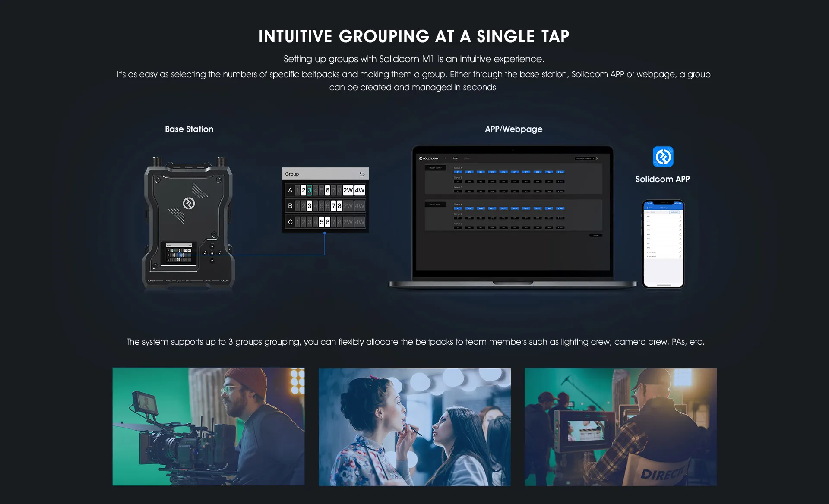Click the logout icon beside language selector

(x=597, y=158)
